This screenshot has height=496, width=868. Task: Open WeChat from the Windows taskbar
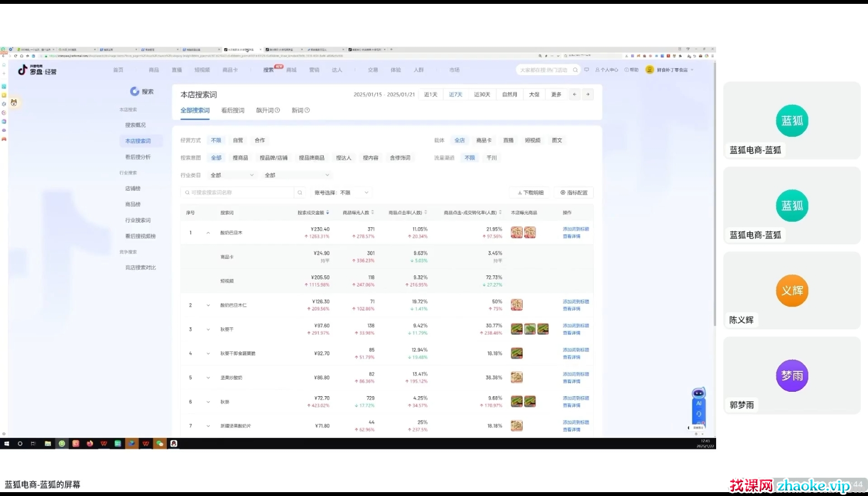[160, 443]
